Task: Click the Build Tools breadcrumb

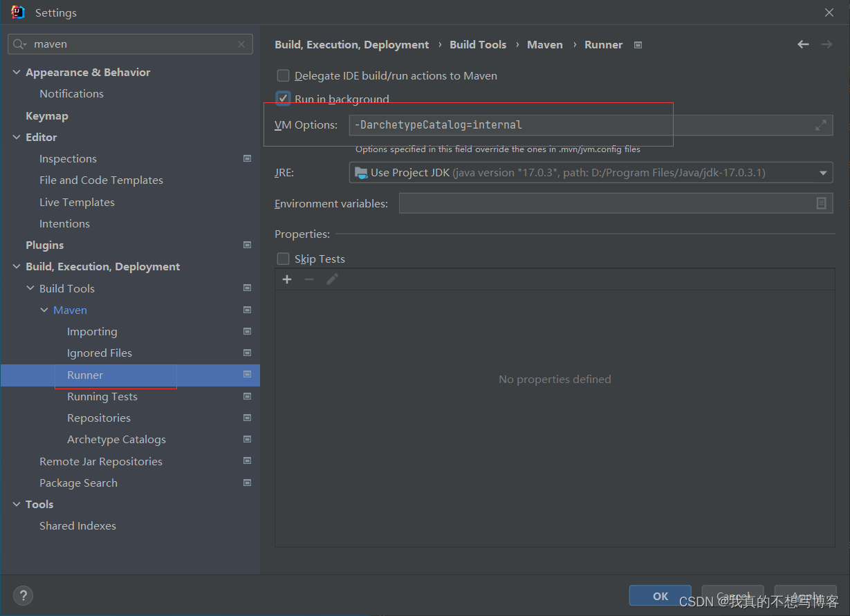Action: click(x=478, y=44)
